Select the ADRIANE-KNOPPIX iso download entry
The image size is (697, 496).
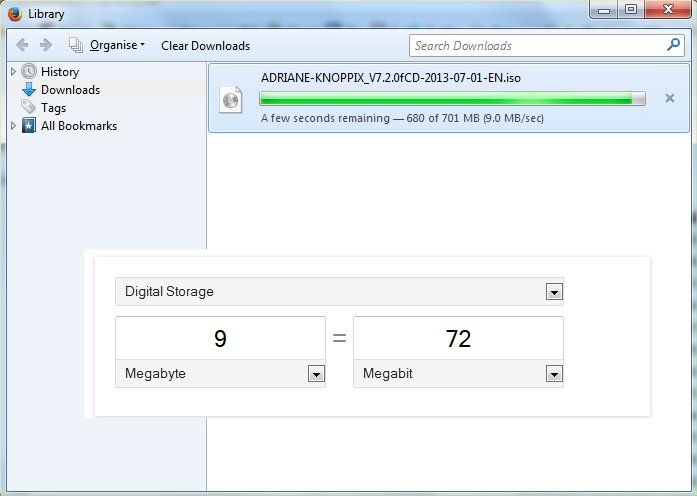point(449,98)
